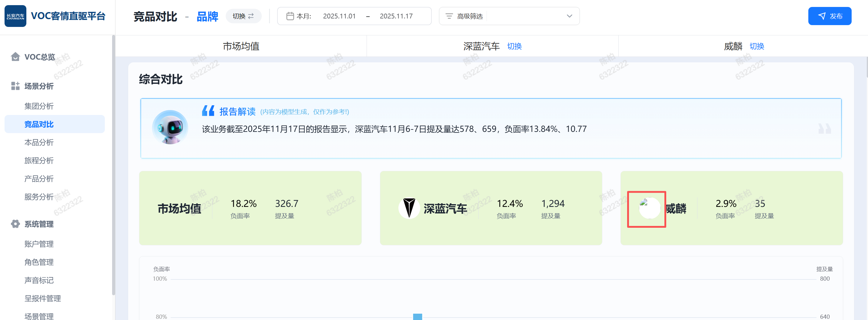
Task: Click the 深蓝汽车 brand logo
Action: (409, 208)
